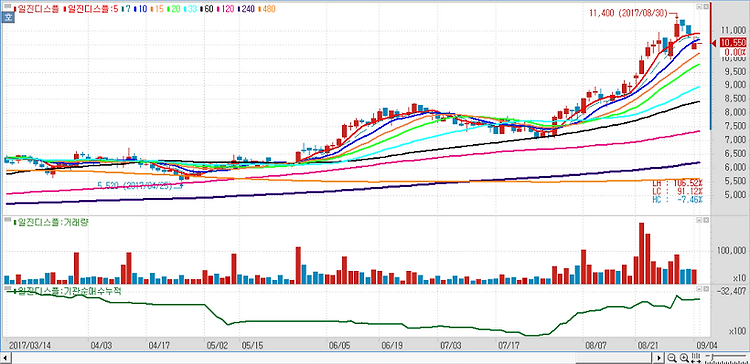
Task: Click the high annotation 11,400 (2017/08/30)
Action: [628, 14]
